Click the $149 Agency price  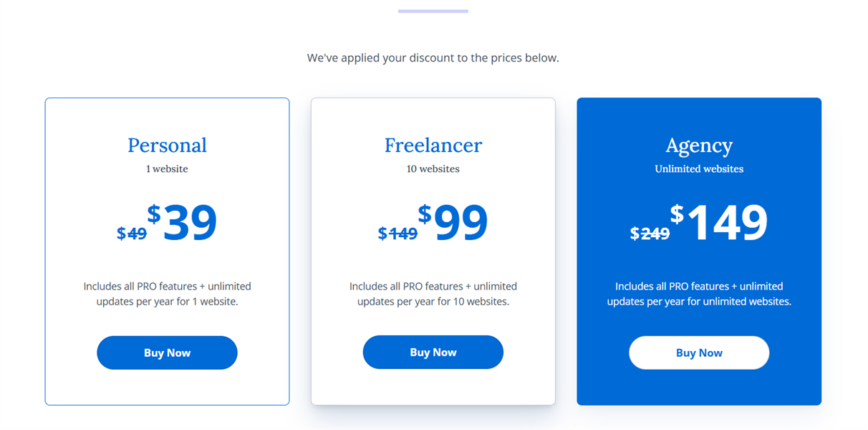coord(720,221)
